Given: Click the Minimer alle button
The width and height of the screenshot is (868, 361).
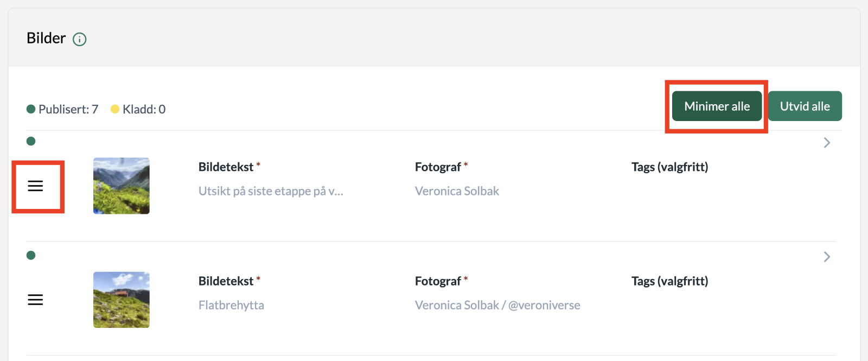Looking at the screenshot, I should pyautogui.click(x=717, y=106).
